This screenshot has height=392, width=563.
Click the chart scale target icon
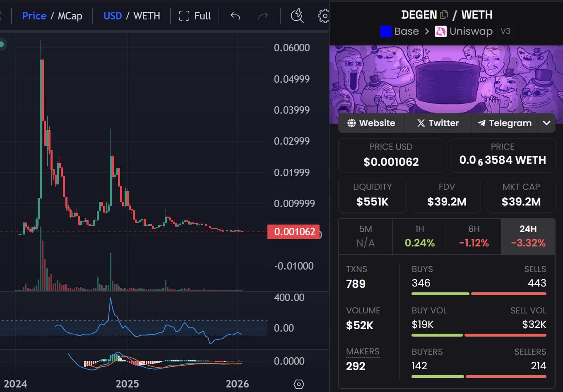coord(298,384)
